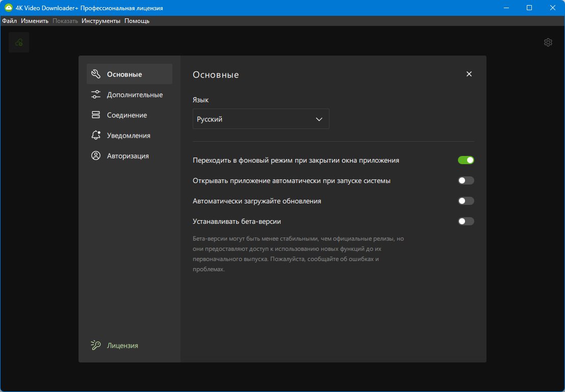
Task: Open Уведомления settings section
Action: pyautogui.click(x=129, y=136)
